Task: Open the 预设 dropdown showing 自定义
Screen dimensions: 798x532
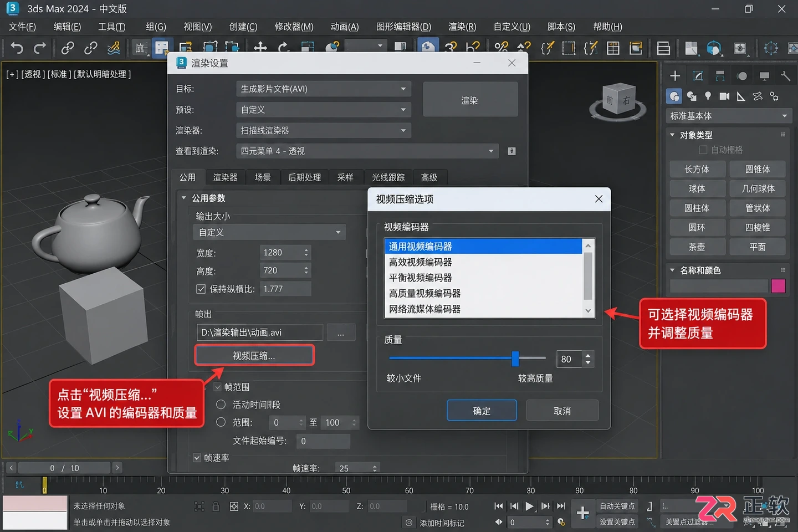Action: click(x=324, y=110)
